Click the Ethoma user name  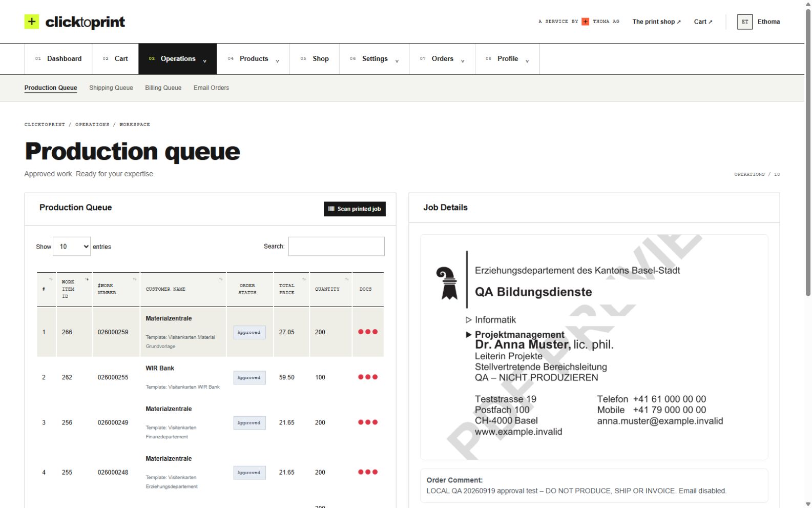point(768,22)
